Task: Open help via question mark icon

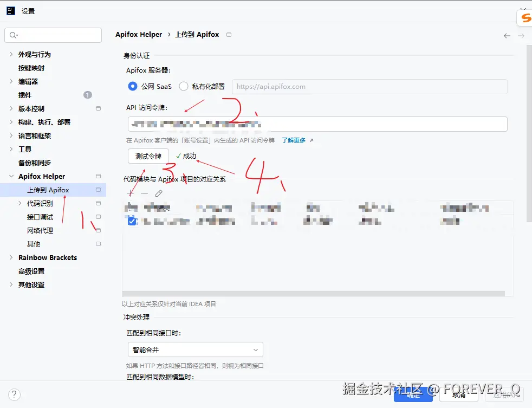Action: (14, 395)
